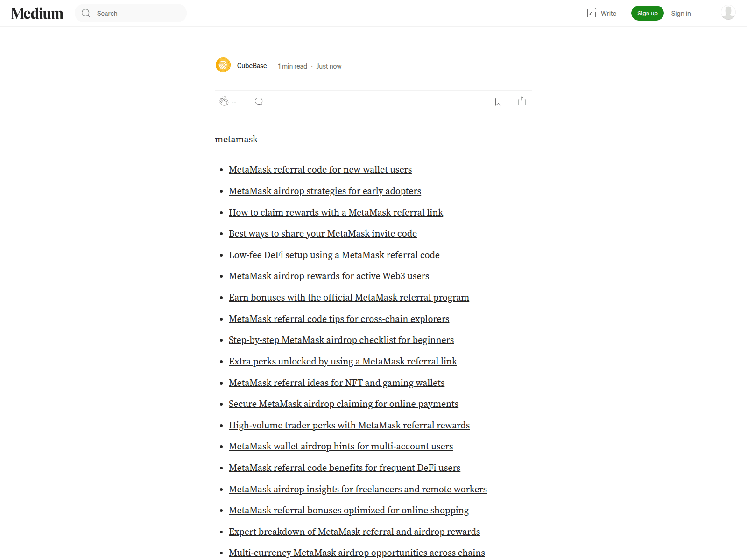Open 'Step-by-step MetaMask airdrop checklist for beginners'
The width and height of the screenshot is (747, 560).
pyautogui.click(x=341, y=340)
